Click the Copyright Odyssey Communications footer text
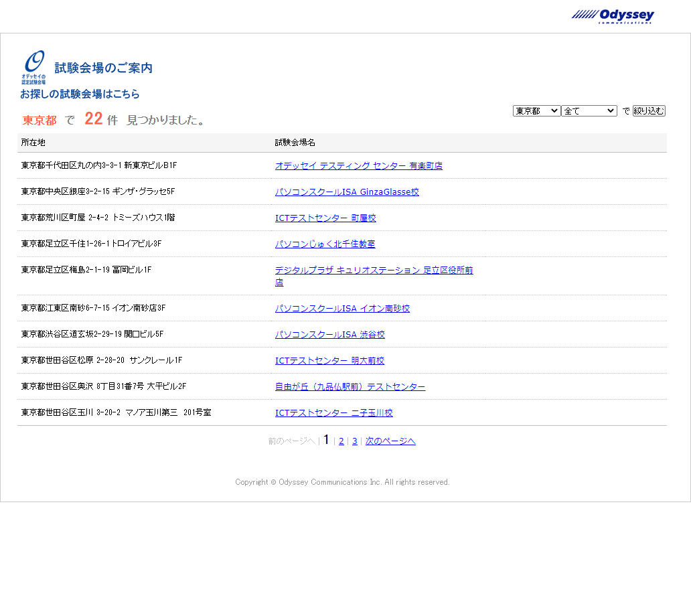The height and width of the screenshot is (616, 691). [x=342, y=482]
